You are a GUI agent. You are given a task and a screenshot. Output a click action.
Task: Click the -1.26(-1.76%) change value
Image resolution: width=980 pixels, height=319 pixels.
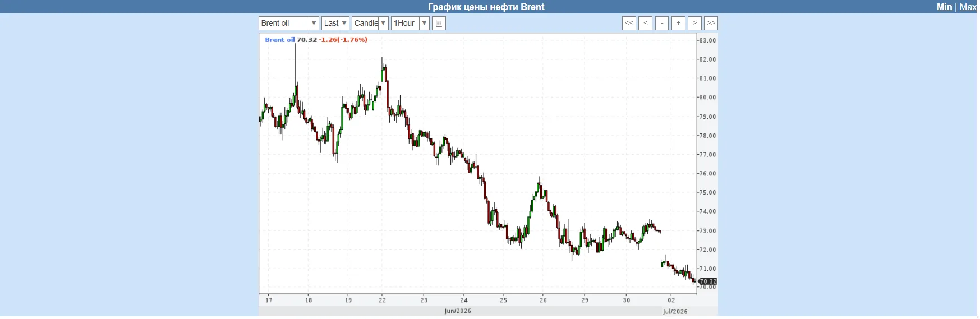(343, 40)
